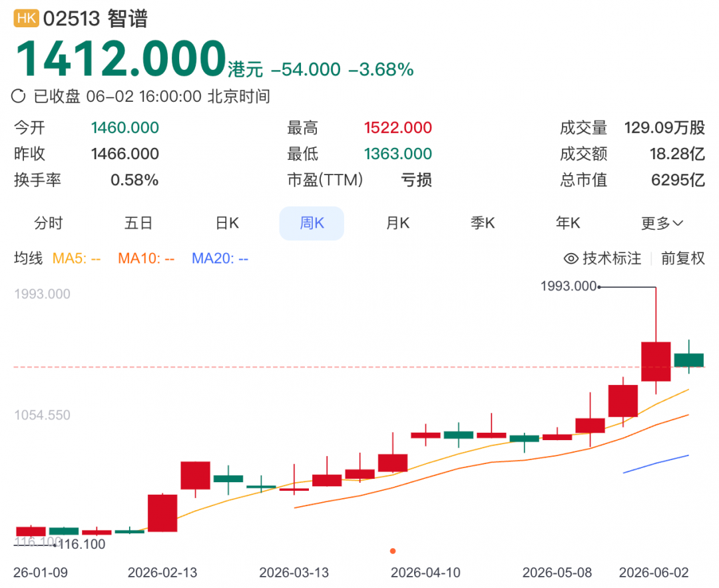Click the 1993.000 high price annotation
This screenshot has height=588, width=719.
[x=569, y=286]
